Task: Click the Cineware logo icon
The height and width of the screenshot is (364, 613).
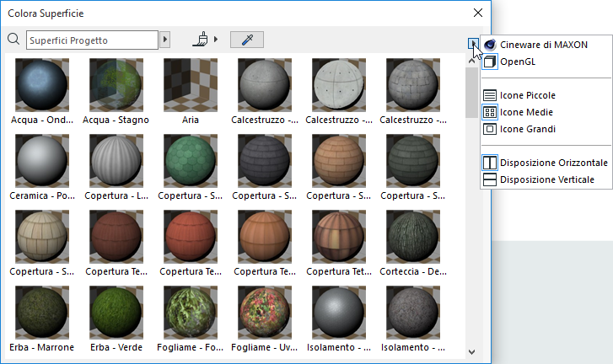Action: [x=490, y=45]
